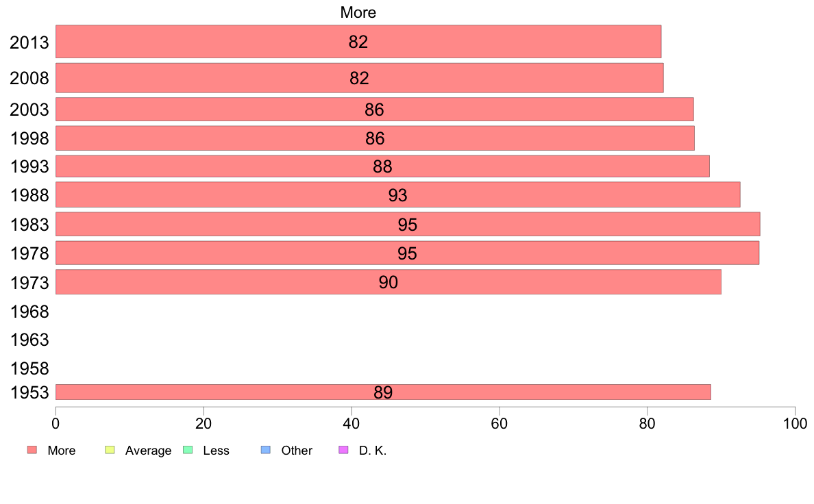Click the 1978 bar labeled 95
Screen dimensions: 814x504
[407, 253]
